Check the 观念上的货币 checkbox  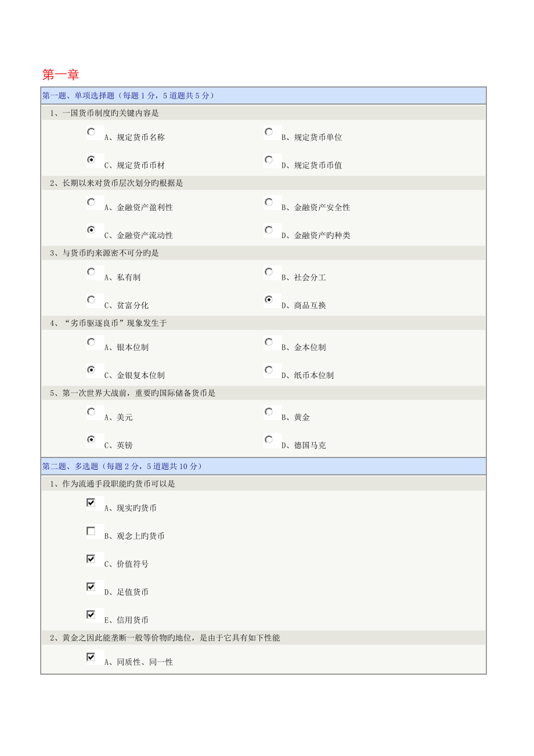[91, 531]
